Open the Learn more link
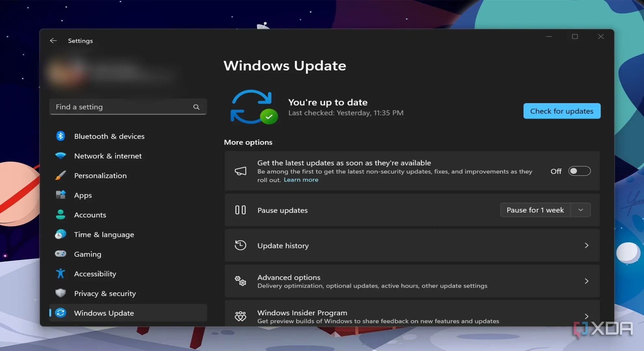Image resolution: width=644 pixels, height=351 pixels. click(x=301, y=180)
